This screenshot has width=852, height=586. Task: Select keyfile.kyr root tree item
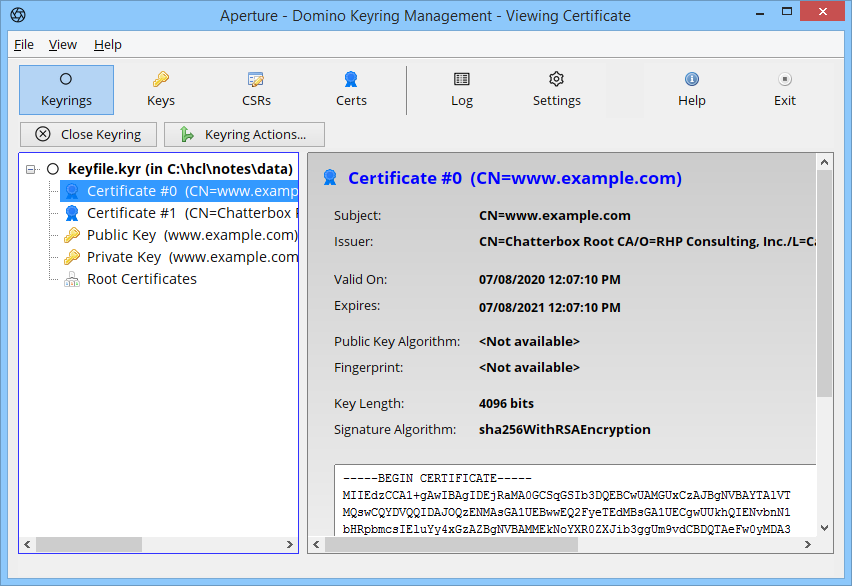coord(180,169)
